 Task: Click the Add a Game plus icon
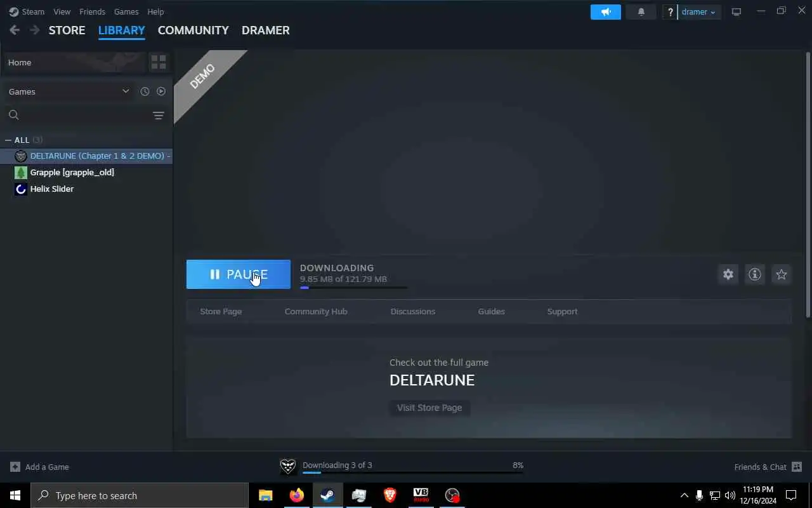[x=15, y=467]
